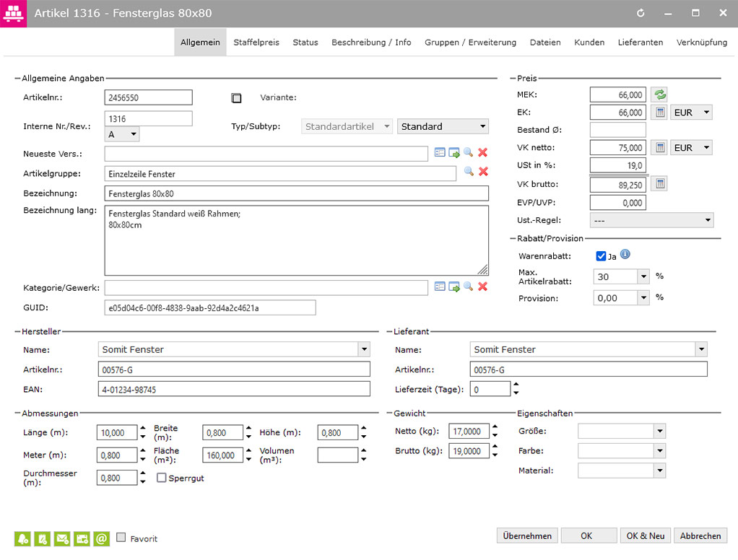Click the open-window arrow icon in Neueste Vers. row
The height and width of the screenshot is (560, 738).
click(454, 153)
